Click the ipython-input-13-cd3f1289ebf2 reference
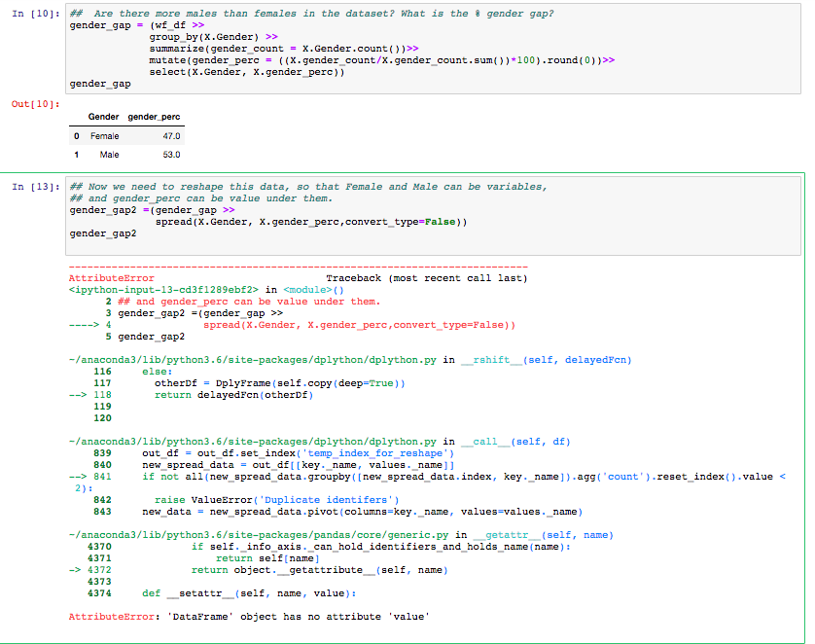This screenshot has height=644, width=815. pos(163,290)
